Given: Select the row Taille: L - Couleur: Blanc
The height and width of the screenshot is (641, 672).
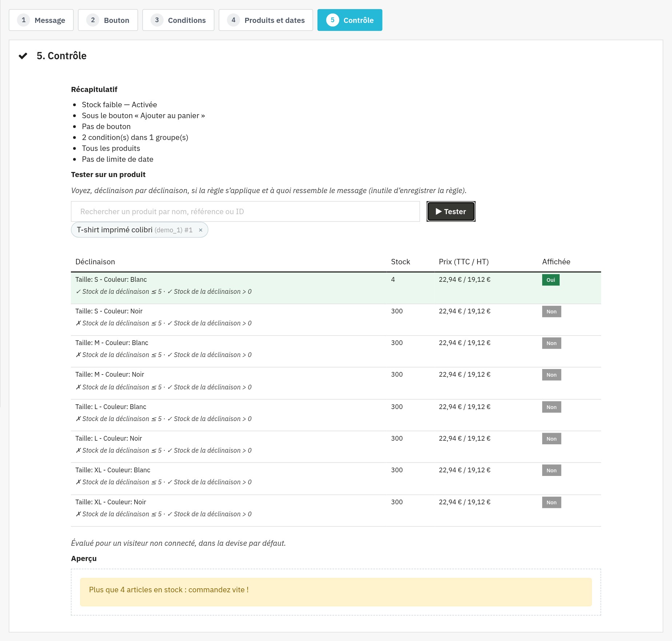Looking at the screenshot, I should [336, 415].
